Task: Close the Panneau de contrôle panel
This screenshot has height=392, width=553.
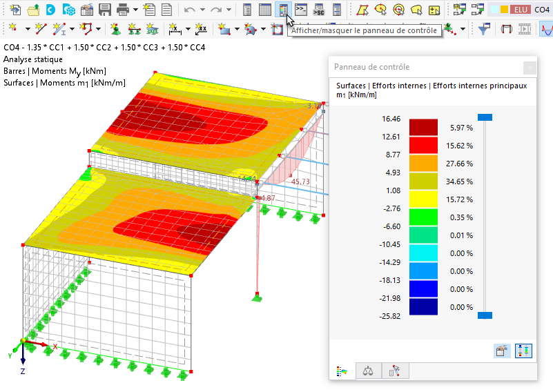Action: (x=530, y=68)
